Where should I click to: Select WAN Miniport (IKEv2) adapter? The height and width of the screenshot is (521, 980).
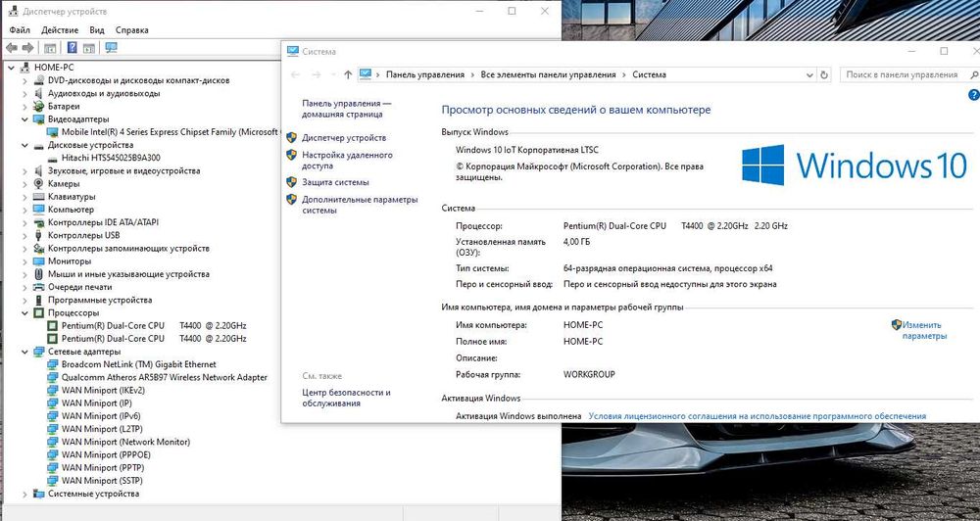click(x=103, y=390)
